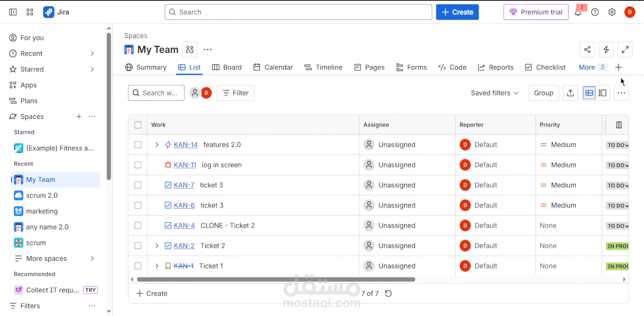Screen dimensions: 644x316
Task: Enter full screen with expand icon
Action: 625,50
